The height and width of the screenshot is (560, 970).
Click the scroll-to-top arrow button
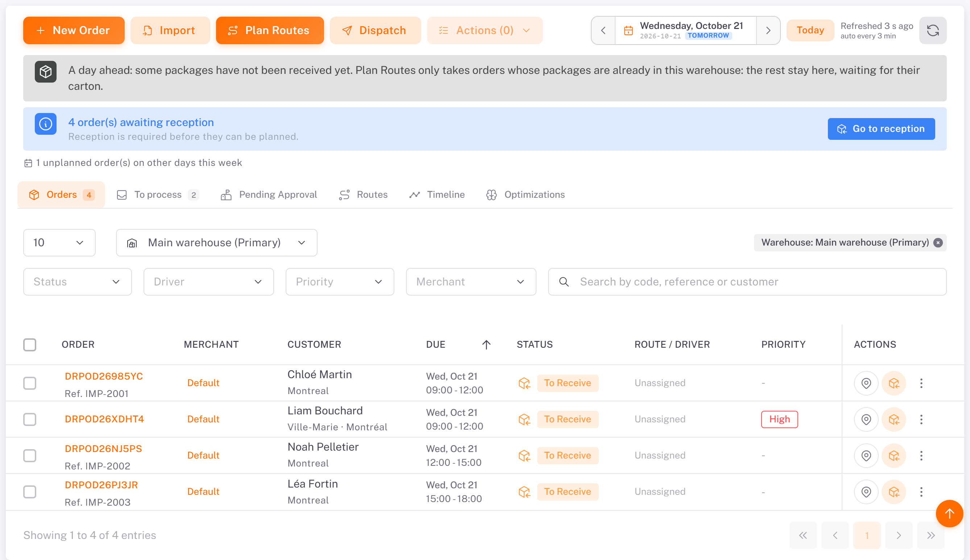949,514
